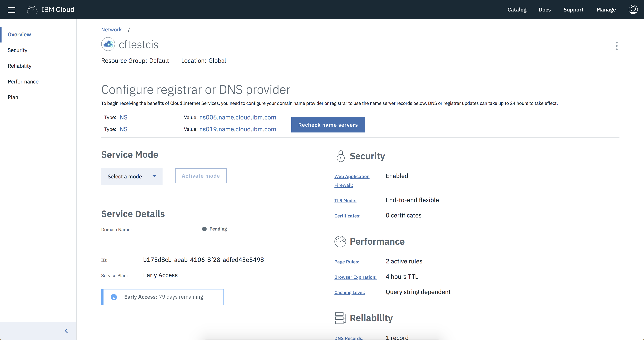
Task: Open the hamburger navigation menu
Action: coord(11,10)
